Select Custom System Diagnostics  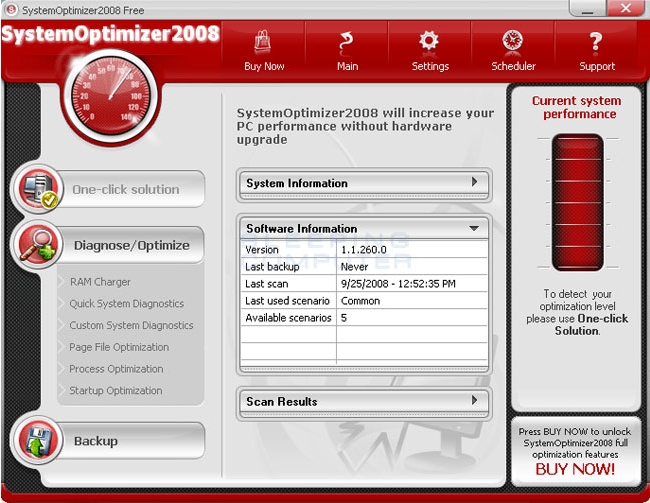(131, 325)
